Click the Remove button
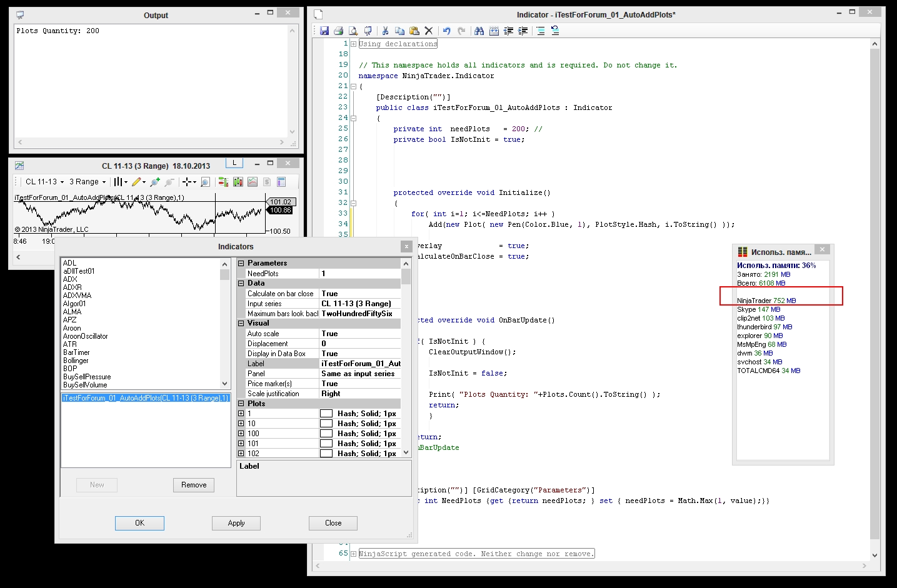This screenshot has width=897, height=588. click(x=194, y=485)
